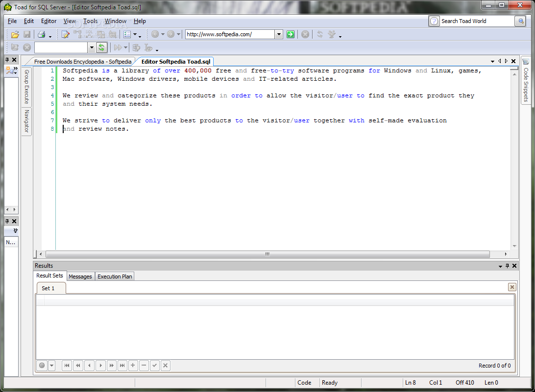The height and width of the screenshot is (392, 535).
Task: Close the Results panel
Action: click(x=514, y=266)
